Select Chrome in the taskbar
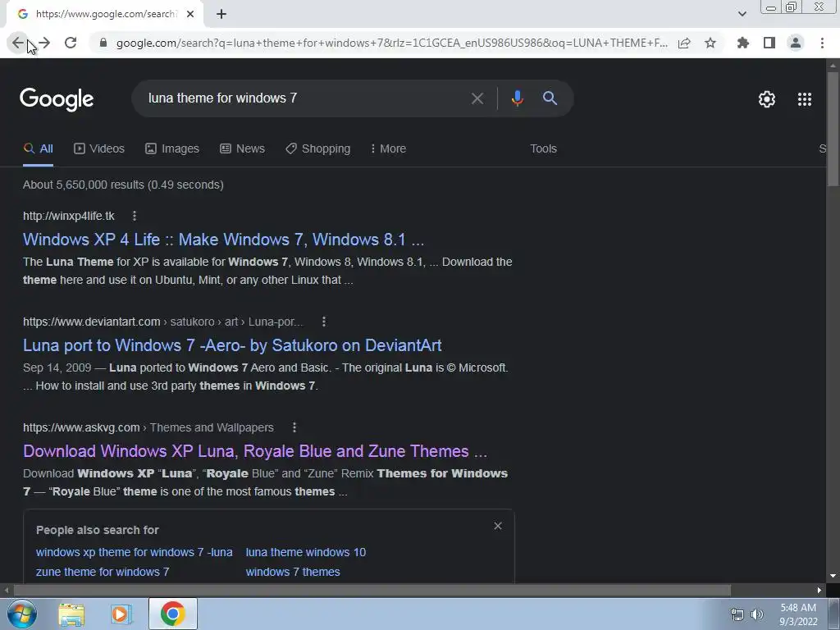Viewport: 840px width, 630px height. [x=172, y=614]
